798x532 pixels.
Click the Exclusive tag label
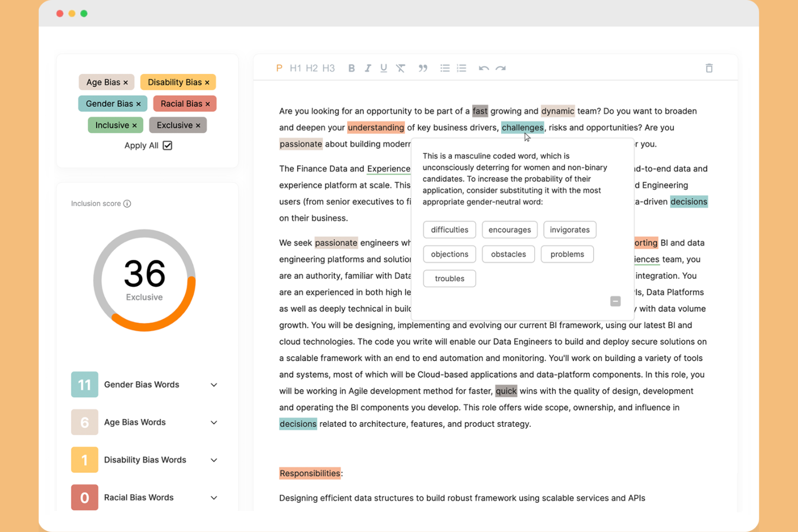[x=175, y=125]
